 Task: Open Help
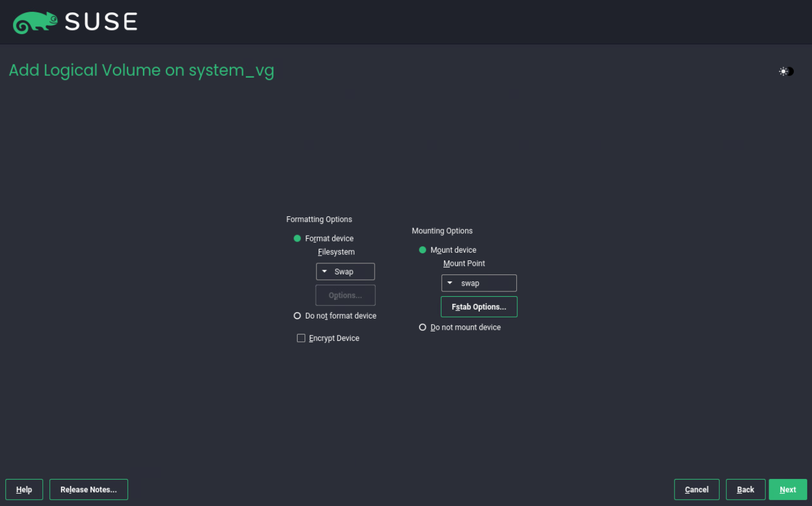(x=24, y=490)
